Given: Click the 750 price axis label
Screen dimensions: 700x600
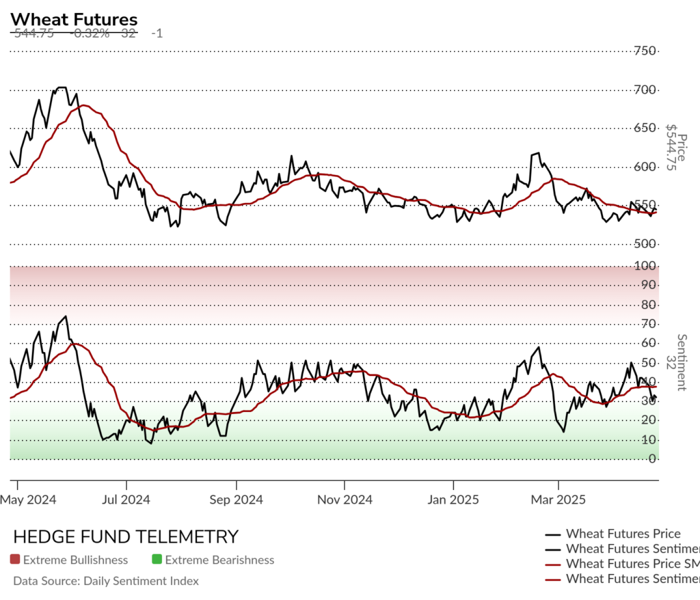Looking at the screenshot, I should click(x=645, y=51).
